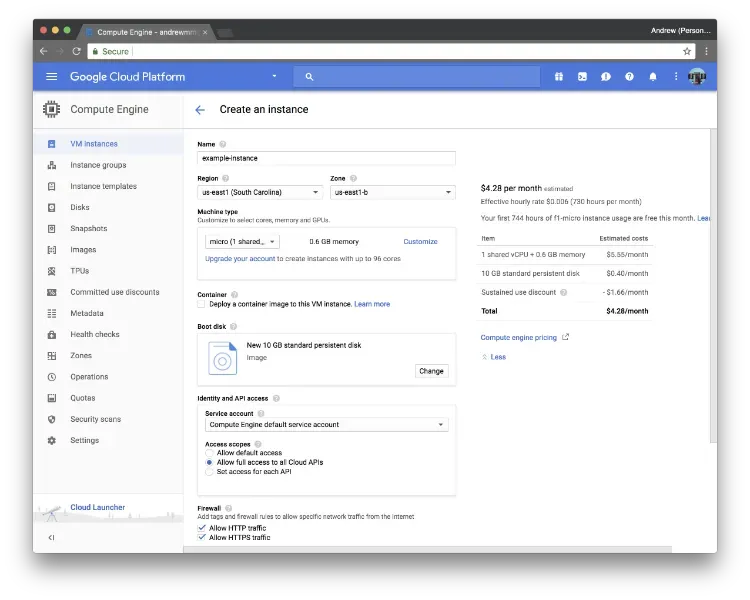Go to Committed use discounts page
The image size is (750, 600).
pos(114,292)
